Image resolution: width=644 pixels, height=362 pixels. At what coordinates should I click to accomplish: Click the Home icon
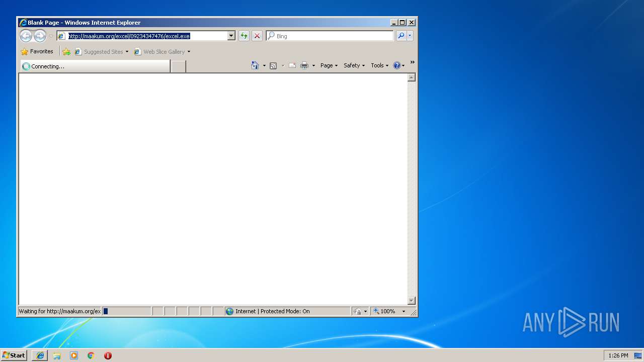point(255,65)
